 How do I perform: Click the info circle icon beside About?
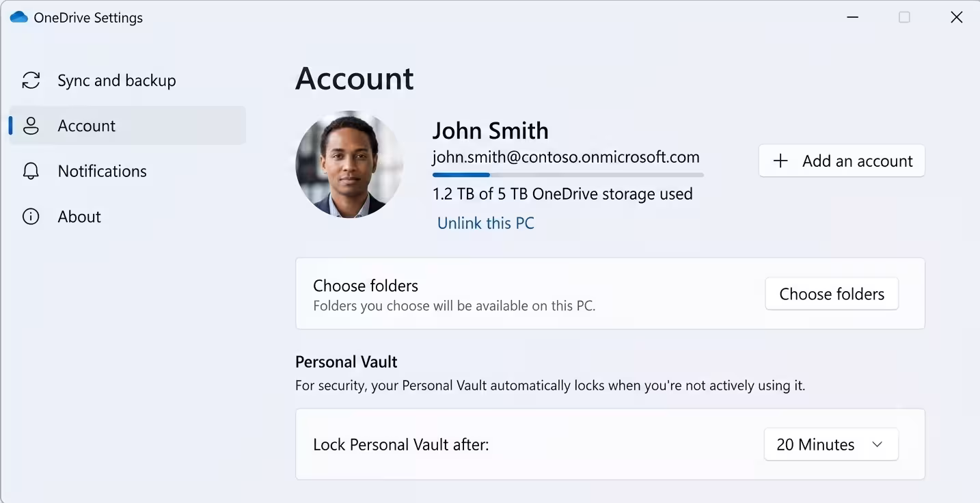click(x=31, y=217)
